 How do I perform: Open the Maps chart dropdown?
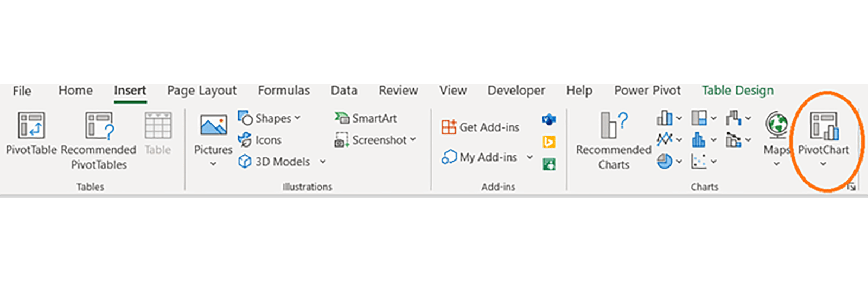[x=776, y=164]
